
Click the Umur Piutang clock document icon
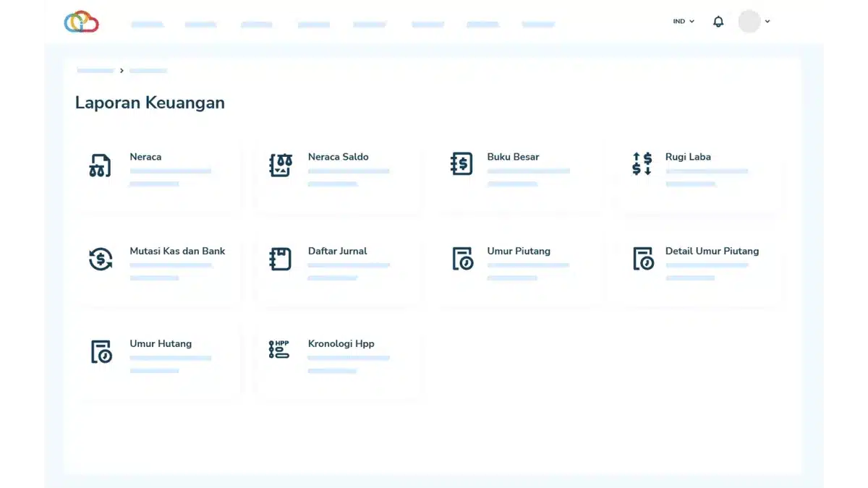[x=463, y=258]
